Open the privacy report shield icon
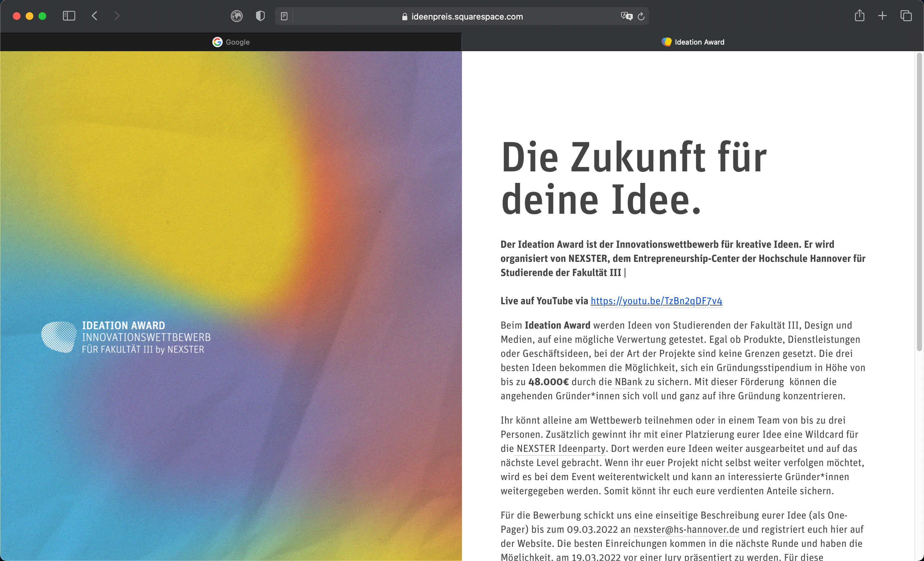Screen dimensions: 924x561 pyautogui.click(x=260, y=16)
